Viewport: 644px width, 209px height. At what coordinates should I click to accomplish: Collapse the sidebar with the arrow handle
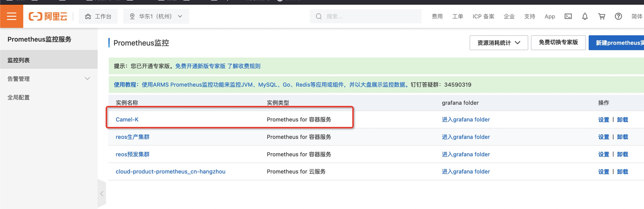pyautogui.click(x=102, y=194)
